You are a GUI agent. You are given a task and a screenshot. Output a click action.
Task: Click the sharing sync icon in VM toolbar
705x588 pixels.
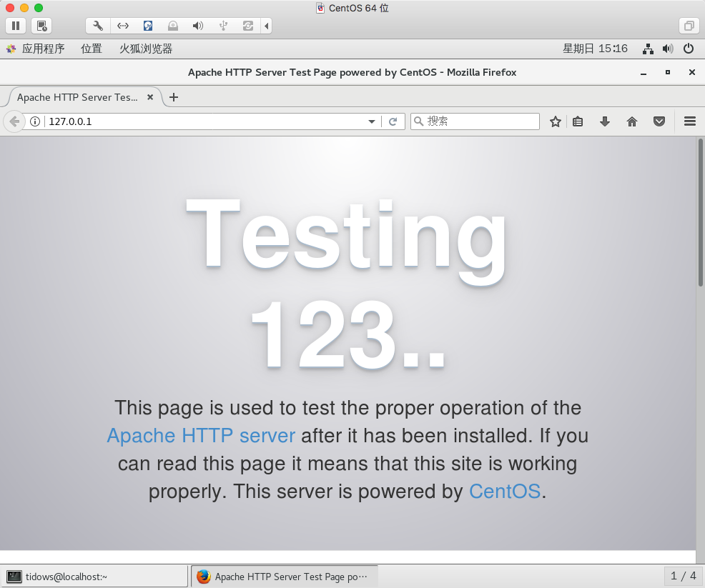pos(247,26)
